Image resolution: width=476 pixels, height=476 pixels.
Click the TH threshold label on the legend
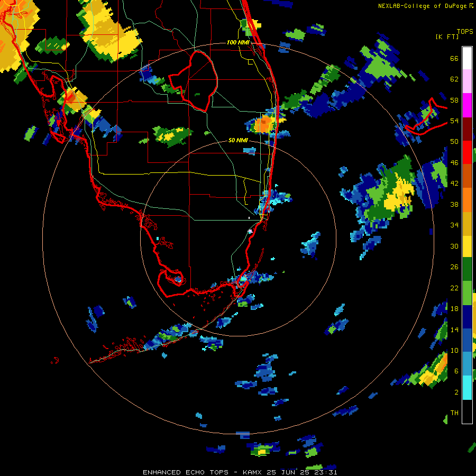pos(454,413)
